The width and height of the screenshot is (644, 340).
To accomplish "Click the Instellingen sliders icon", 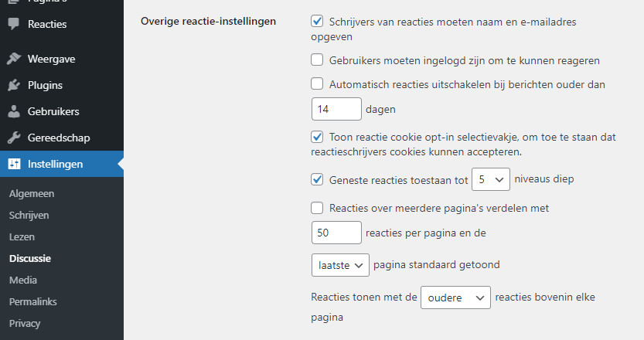I will click(14, 164).
